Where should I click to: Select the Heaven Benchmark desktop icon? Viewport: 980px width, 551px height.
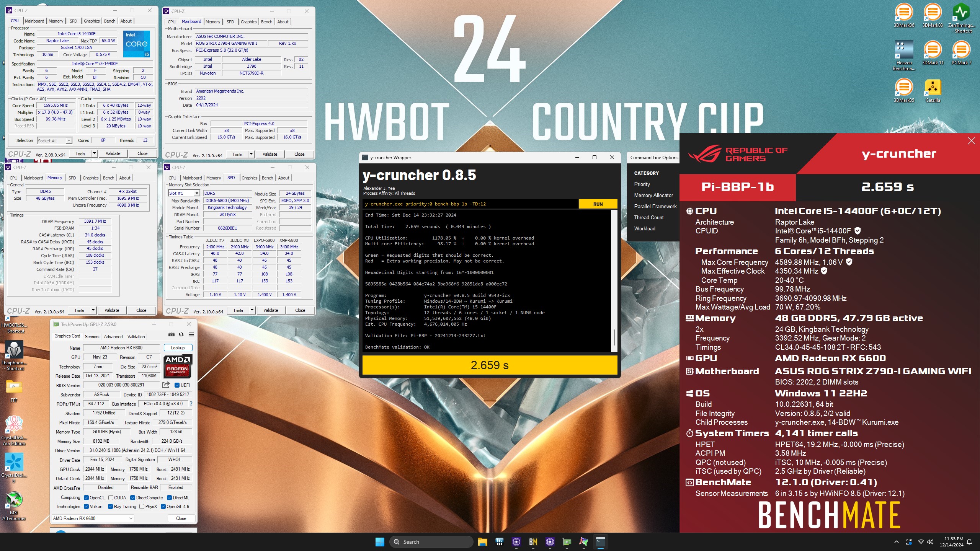(x=904, y=55)
